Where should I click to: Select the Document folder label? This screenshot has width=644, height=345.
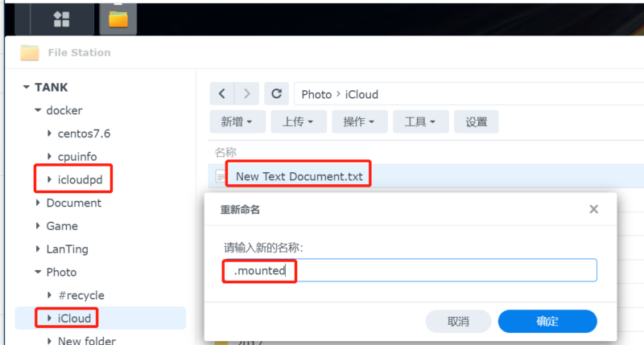pyautogui.click(x=73, y=203)
